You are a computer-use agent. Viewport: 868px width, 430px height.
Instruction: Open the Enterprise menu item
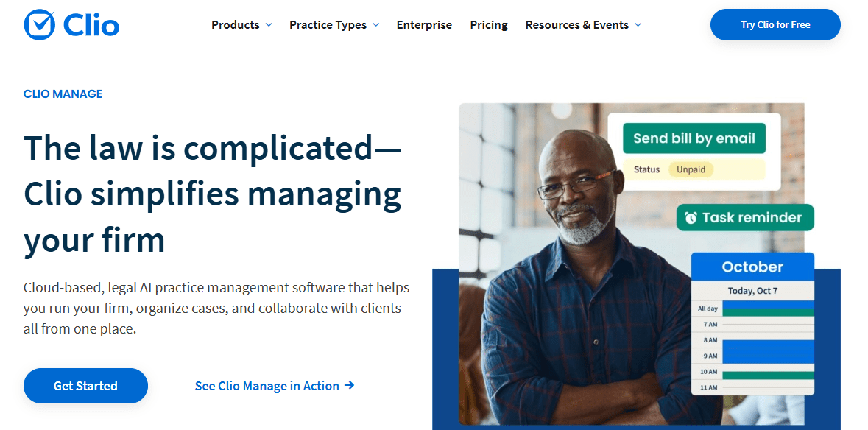point(425,25)
